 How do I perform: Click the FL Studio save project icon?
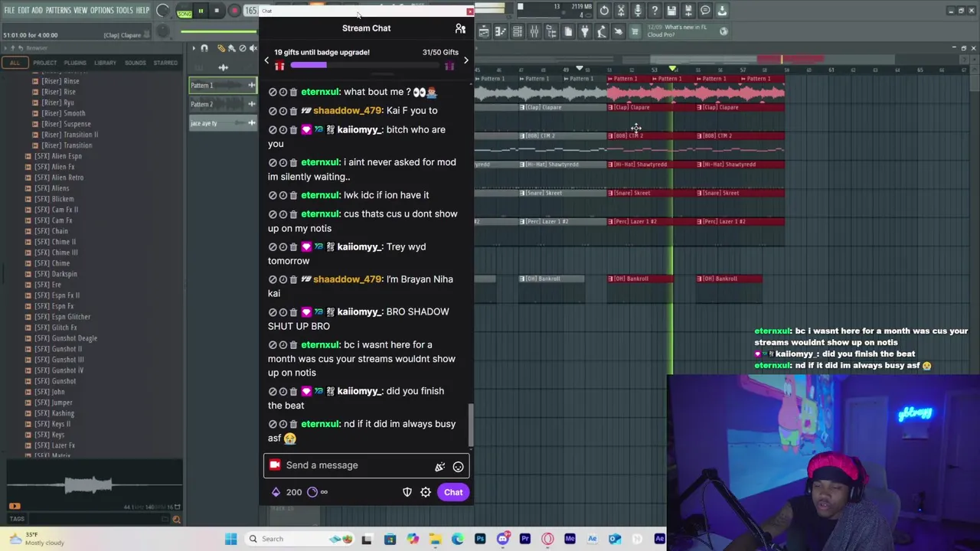[x=671, y=11]
